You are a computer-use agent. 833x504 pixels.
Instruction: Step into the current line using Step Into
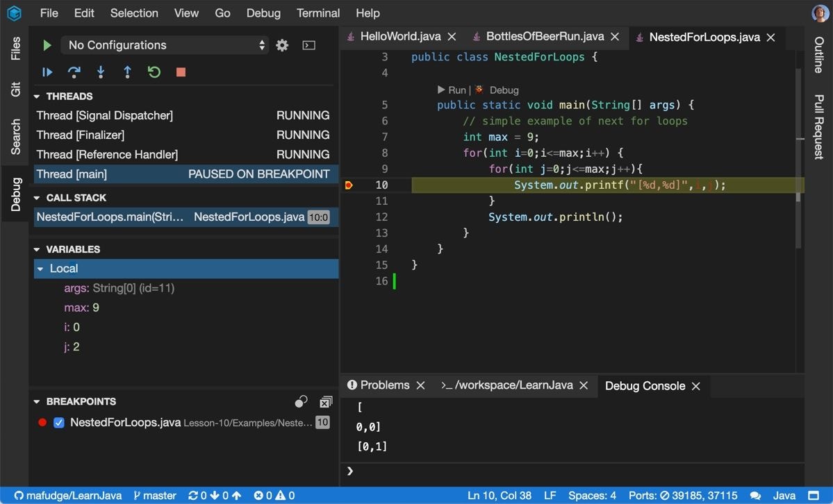tap(99, 72)
